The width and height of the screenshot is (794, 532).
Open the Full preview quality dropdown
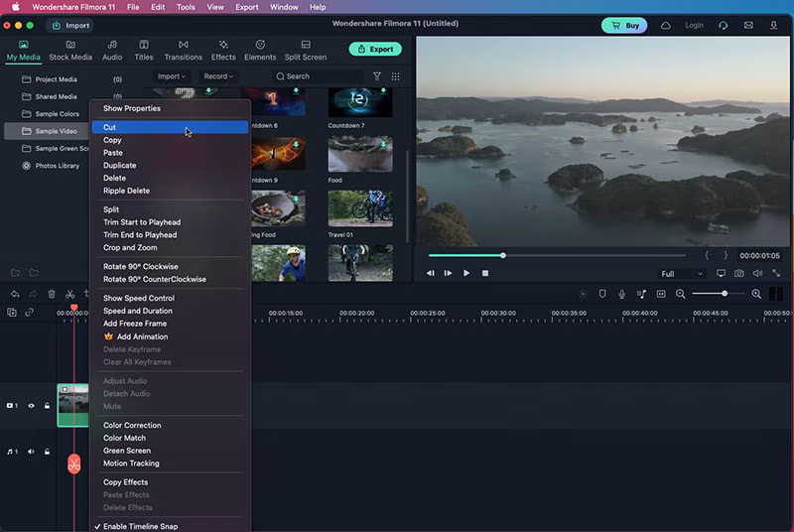pos(682,273)
